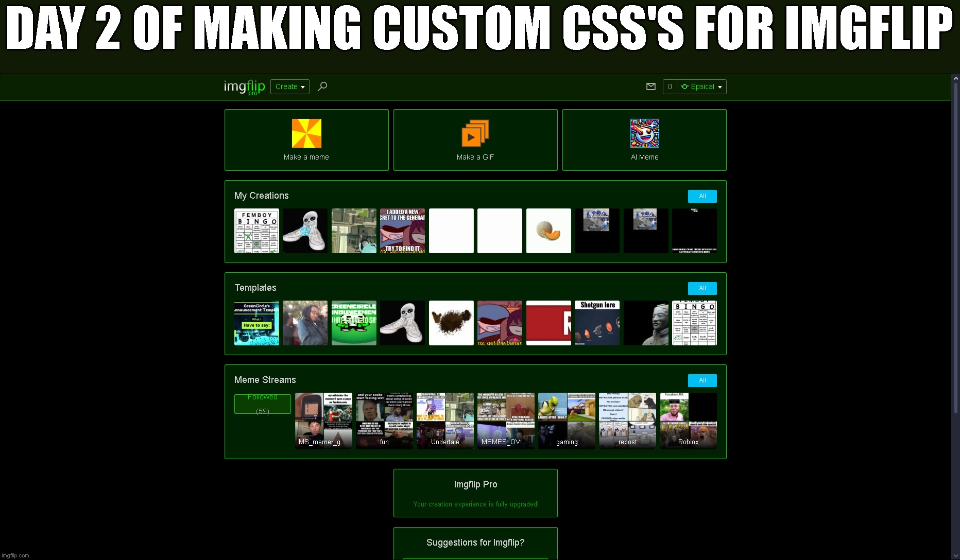Click the Make a meme pinwheel icon
The image size is (960, 560).
click(306, 133)
